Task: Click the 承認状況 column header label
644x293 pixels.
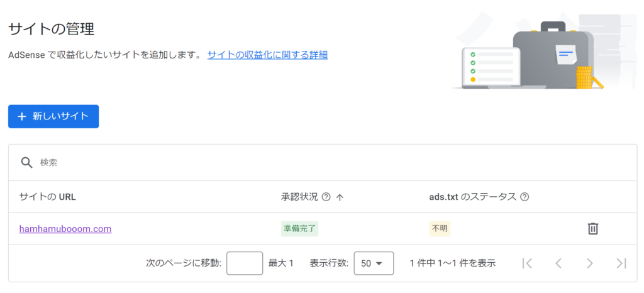Action: pyautogui.click(x=299, y=197)
